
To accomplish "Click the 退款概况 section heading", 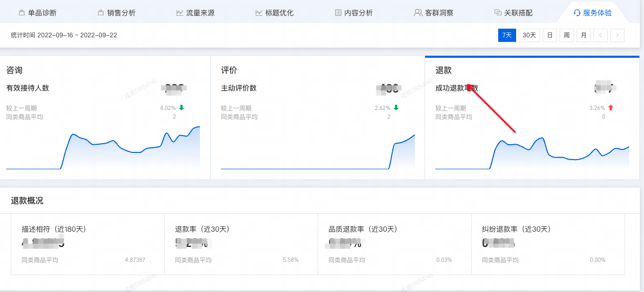I will tap(27, 201).
